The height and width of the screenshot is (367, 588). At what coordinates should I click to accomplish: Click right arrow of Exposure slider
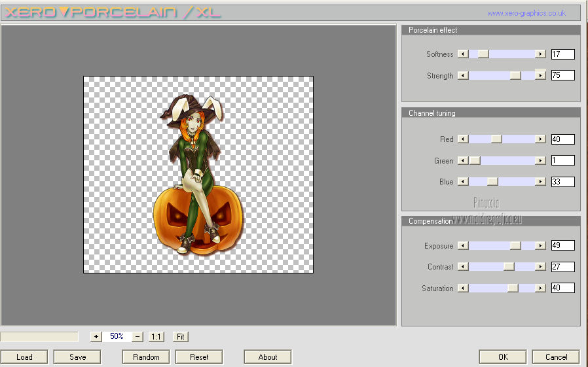540,246
